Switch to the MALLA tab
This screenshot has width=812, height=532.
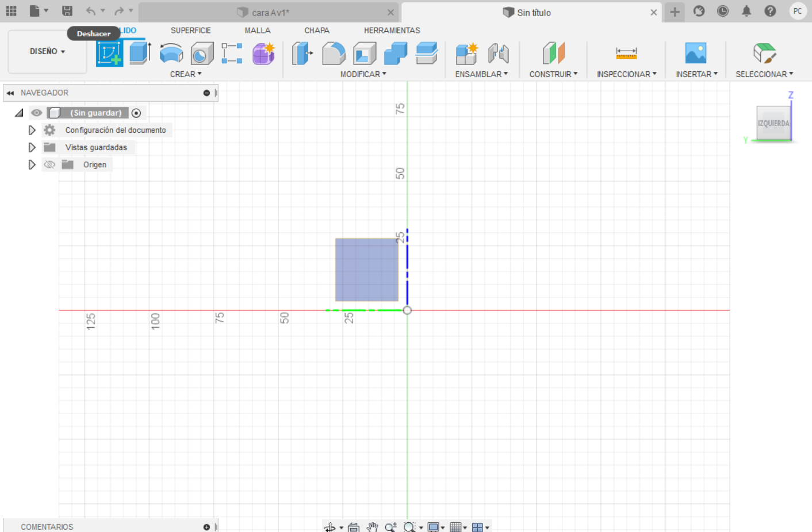(x=258, y=30)
